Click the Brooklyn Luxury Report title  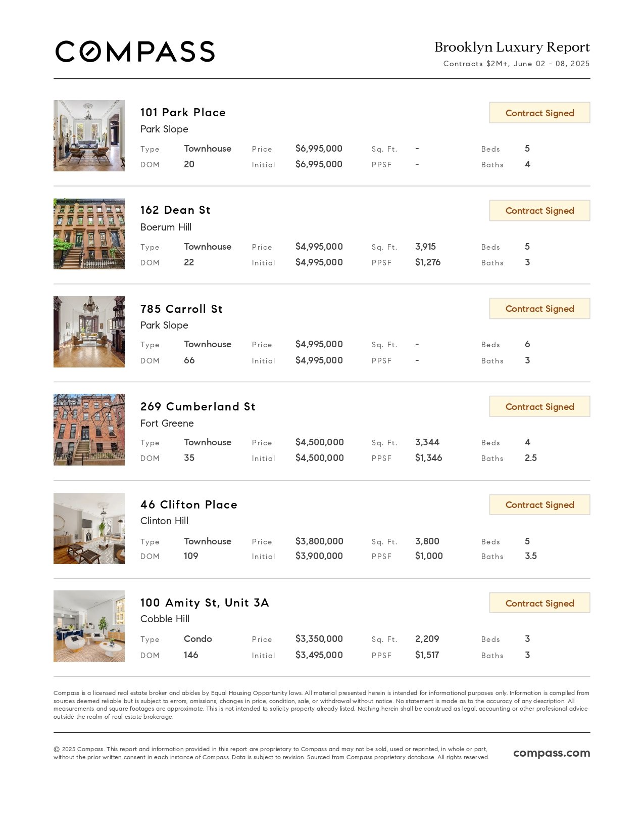512,47
